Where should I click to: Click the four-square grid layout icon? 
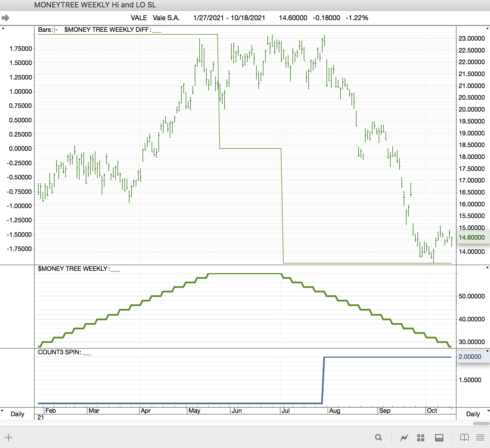[420, 437]
